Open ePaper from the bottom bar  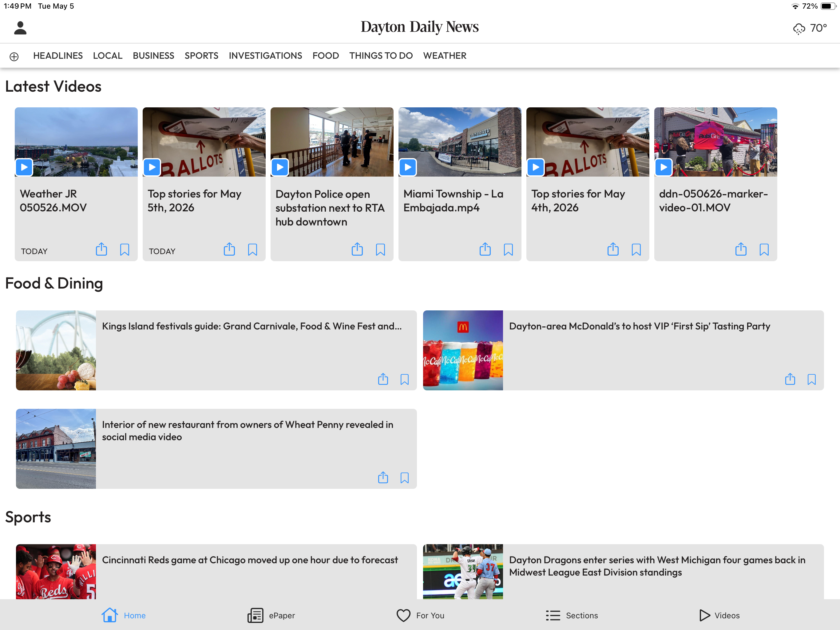click(271, 615)
